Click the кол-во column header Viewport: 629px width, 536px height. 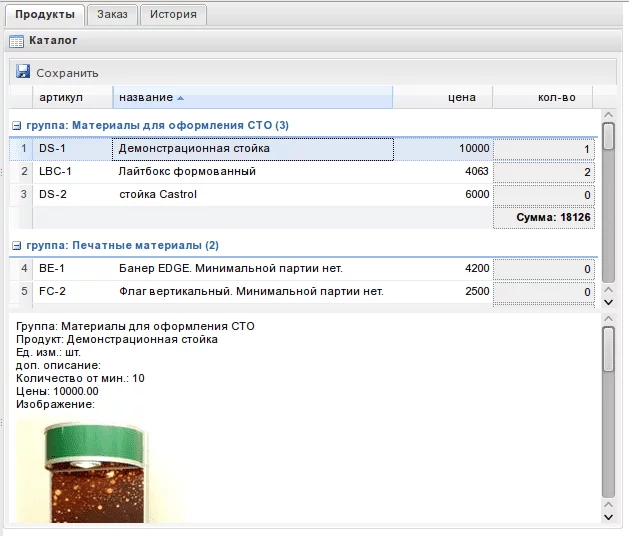click(543, 97)
